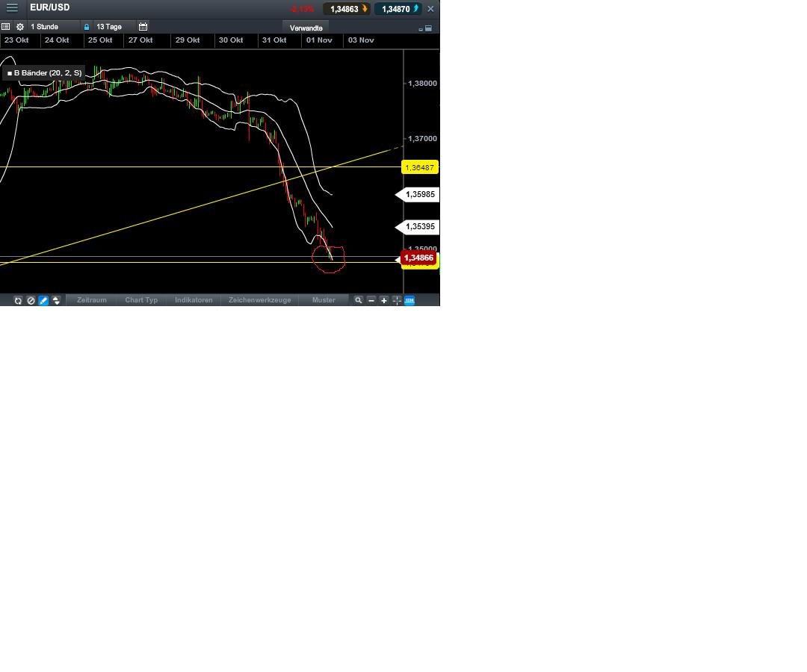Toggle the order list icon

(x=5, y=27)
